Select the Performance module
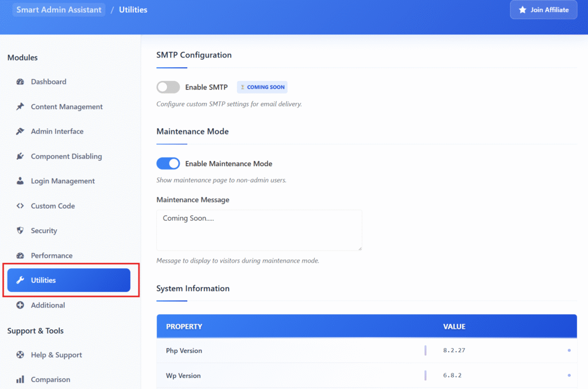The image size is (588, 389). coord(69,256)
